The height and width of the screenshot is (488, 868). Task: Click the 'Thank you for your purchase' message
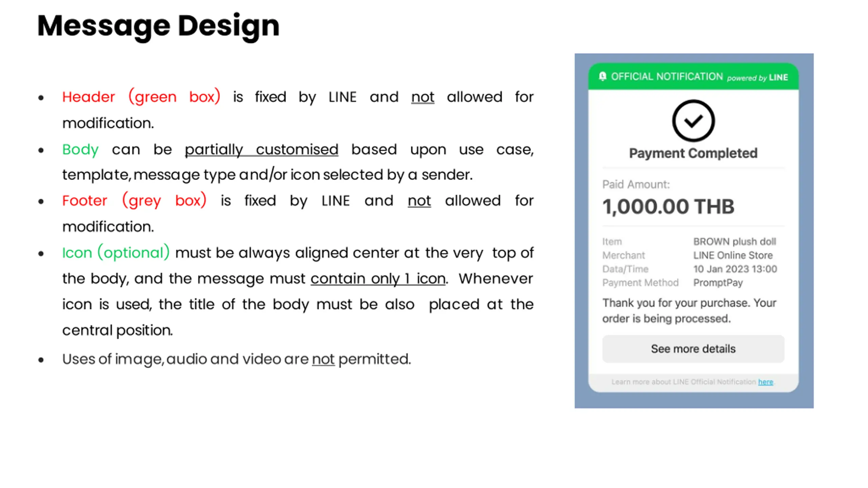[689, 310]
